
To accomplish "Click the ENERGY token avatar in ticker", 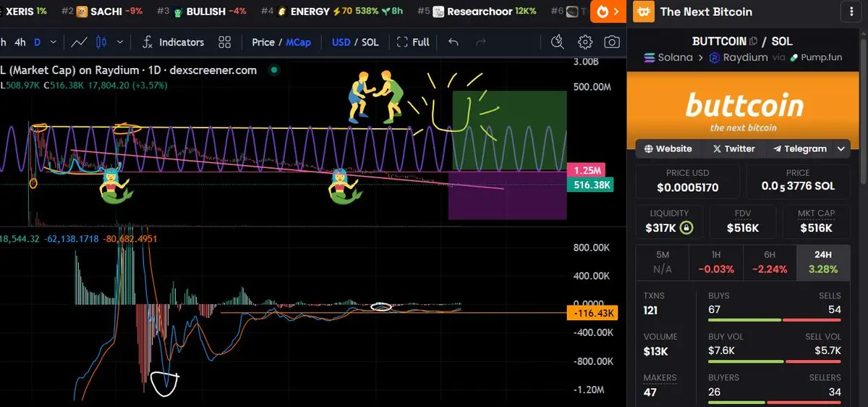I will click(x=282, y=12).
